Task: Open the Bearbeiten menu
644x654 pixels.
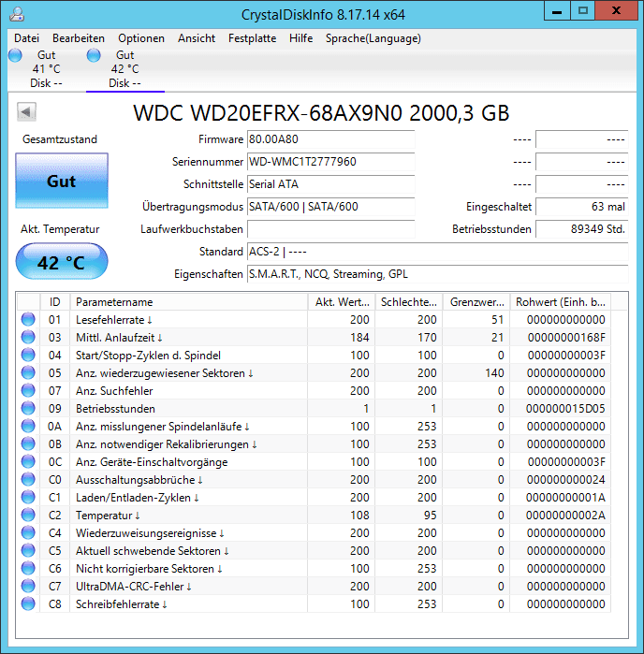Action: coord(79,38)
